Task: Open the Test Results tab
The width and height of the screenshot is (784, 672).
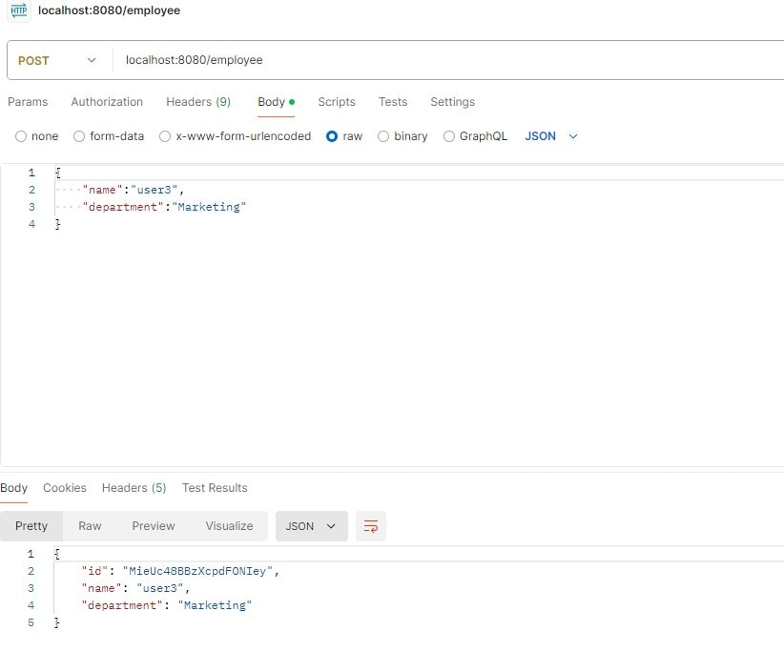Action: pyautogui.click(x=215, y=488)
